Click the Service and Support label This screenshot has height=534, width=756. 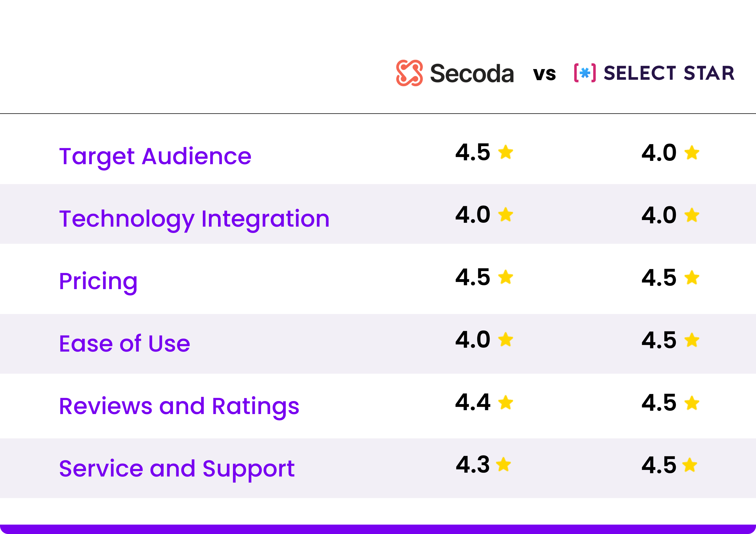coord(177,469)
